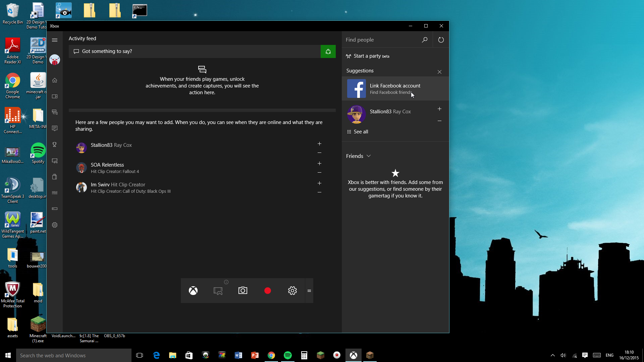Screen dimensions: 644x362
Task: Open File Explorer from taskbar
Action: (173, 355)
